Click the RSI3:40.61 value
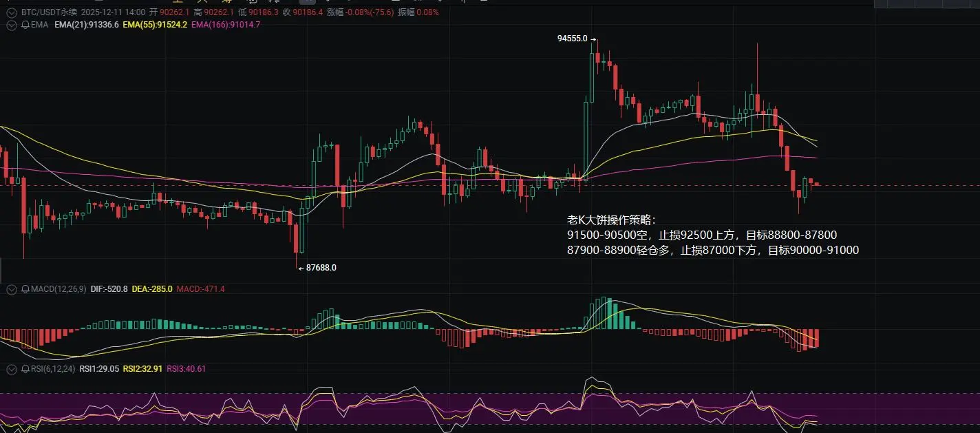Viewport: 980px width, 433px height. pos(186,369)
